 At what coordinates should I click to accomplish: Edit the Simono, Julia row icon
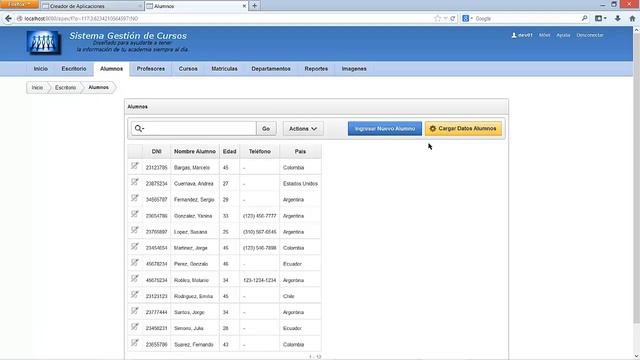tap(135, 327)
